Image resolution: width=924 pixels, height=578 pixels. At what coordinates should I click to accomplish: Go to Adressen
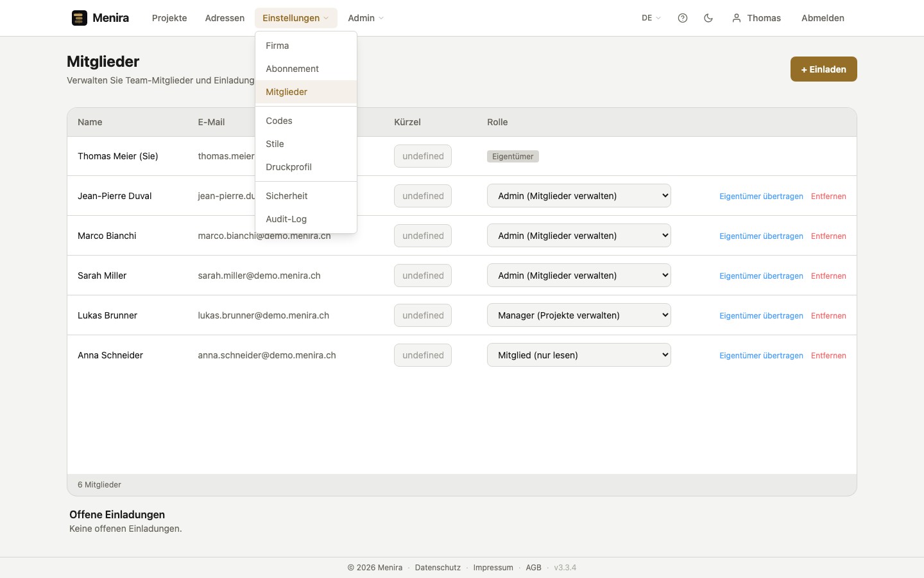pos(225,18)
